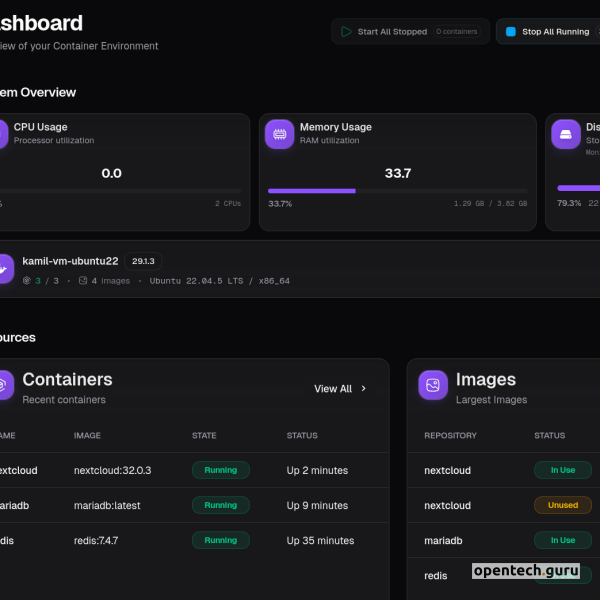Screen dimensions: 600x600
Task: Open the mariadb:latest container row
Action: [x=112, y=505]
